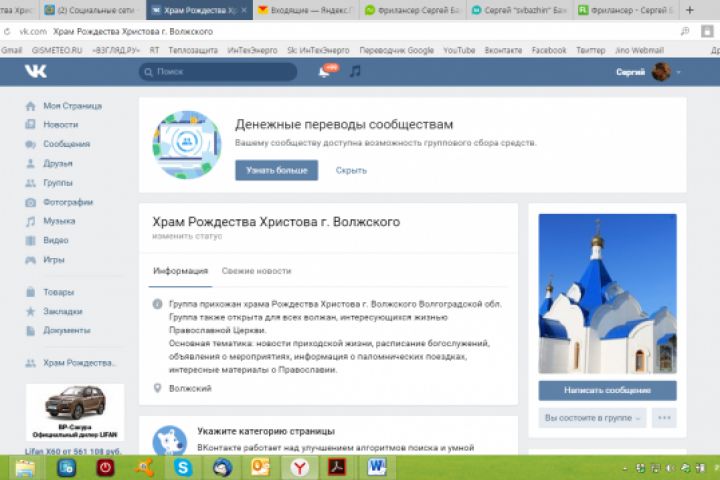This screenshot has width=720, height=480.
Task: Open the music note icon in header
Action: [355, 71]
